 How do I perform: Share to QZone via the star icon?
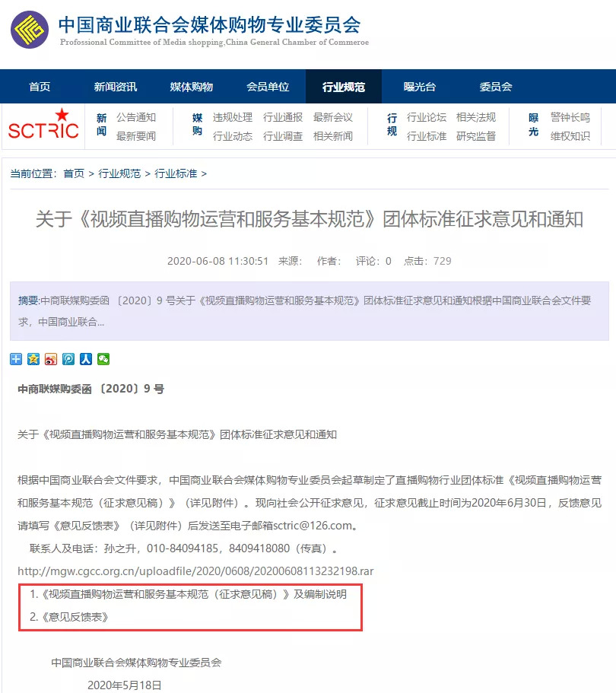[33, 359]
